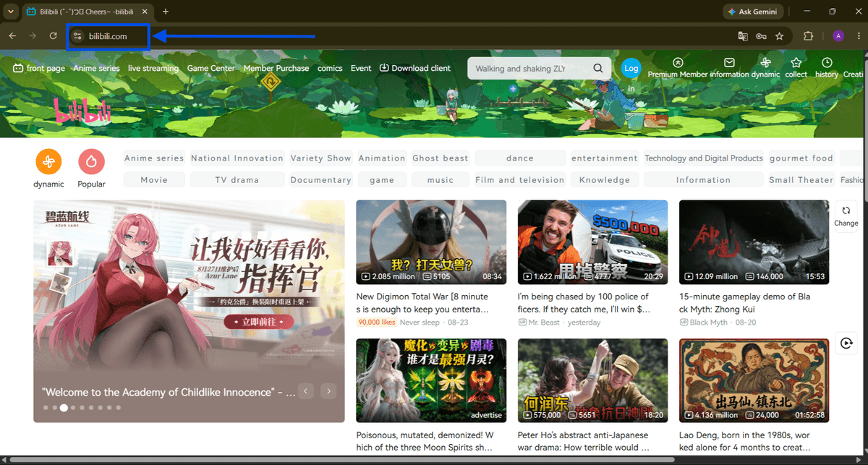Viewport: 868px width, 465px height.
Task: Select the Animation category tag
Action: [382, 158]
